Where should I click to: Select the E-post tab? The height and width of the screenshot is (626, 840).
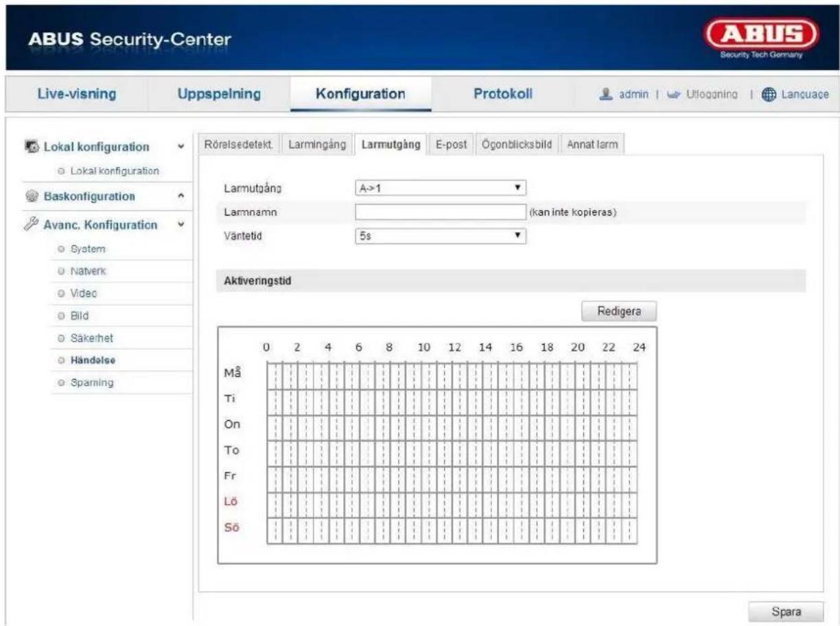point(452,144)
